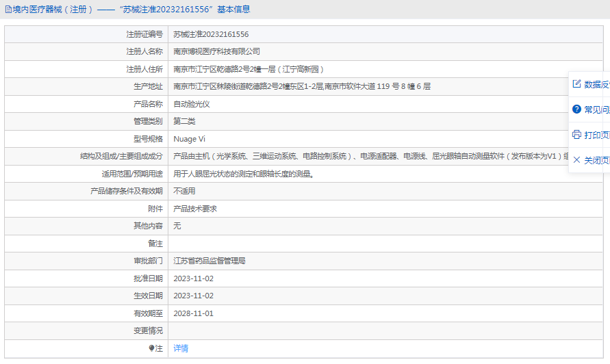Click the close page X icon

tap(576, 160)
